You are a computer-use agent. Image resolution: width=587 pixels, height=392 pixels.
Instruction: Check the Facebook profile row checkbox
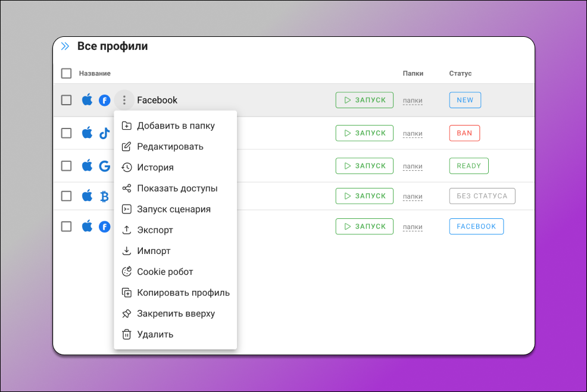66,100
